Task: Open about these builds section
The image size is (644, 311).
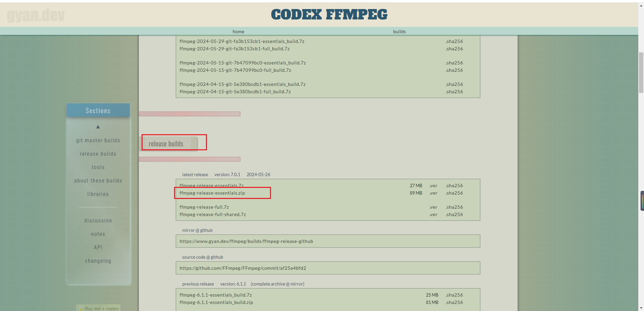Action: pos(98,180)
